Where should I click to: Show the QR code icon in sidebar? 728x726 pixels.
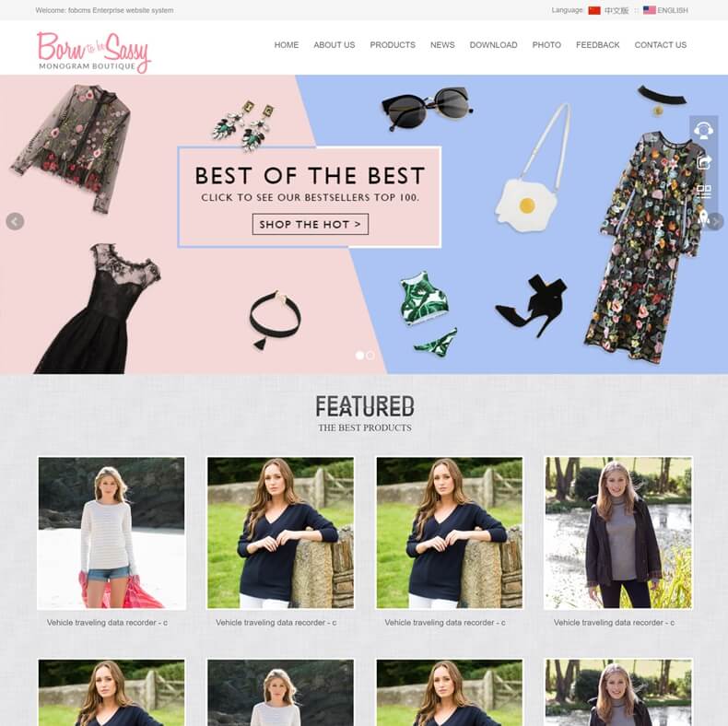tap(703, 192)
